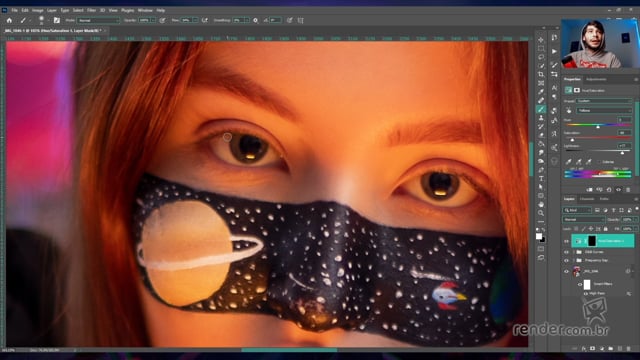Open layer filter Kind dropdown
The width and height of the screenshot is (640, 360).
pos(577,210)
